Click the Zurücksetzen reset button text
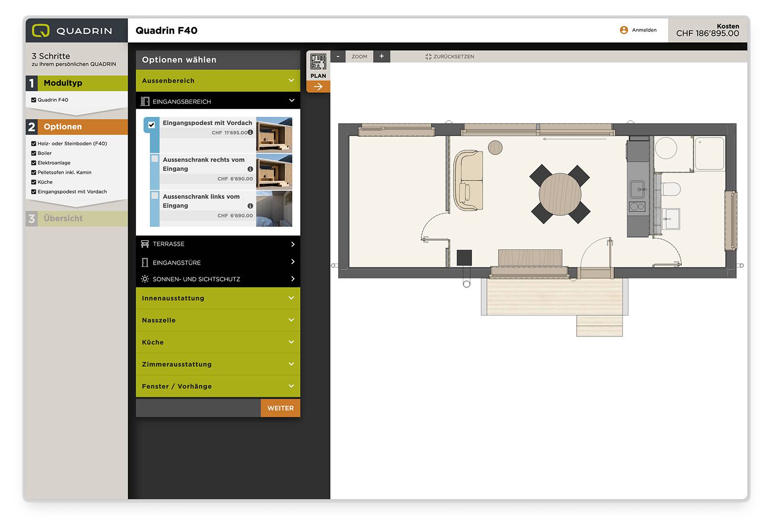 454,56
